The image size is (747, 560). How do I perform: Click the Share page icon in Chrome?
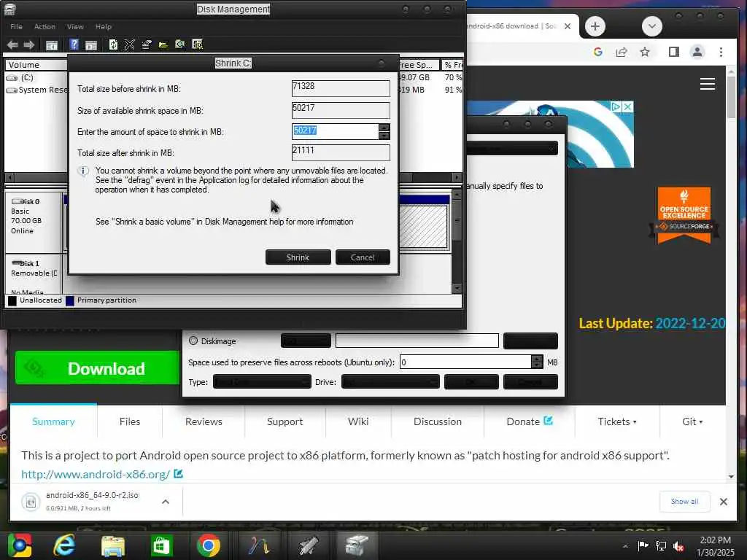point(622,52)
